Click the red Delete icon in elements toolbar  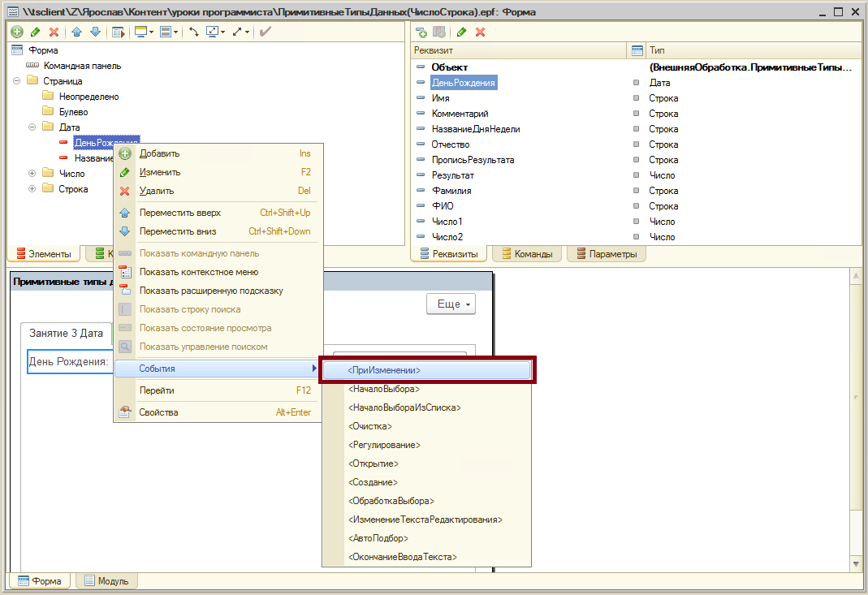click(54, 32)
